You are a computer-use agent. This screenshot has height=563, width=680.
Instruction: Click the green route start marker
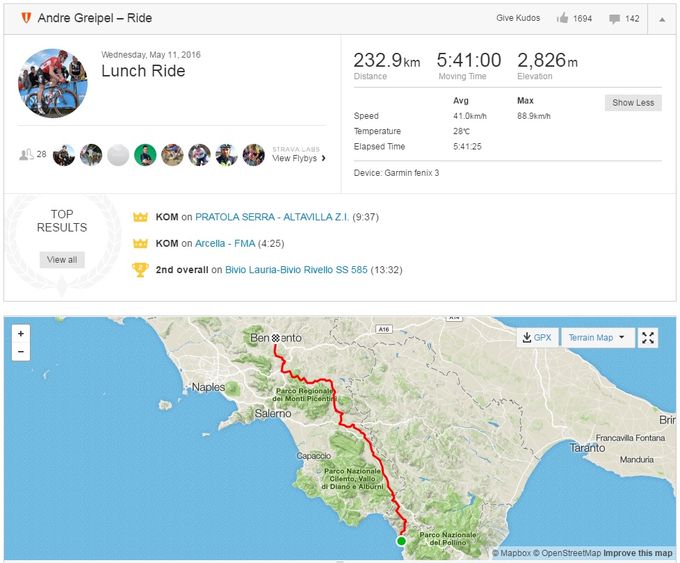coord(401,541)
